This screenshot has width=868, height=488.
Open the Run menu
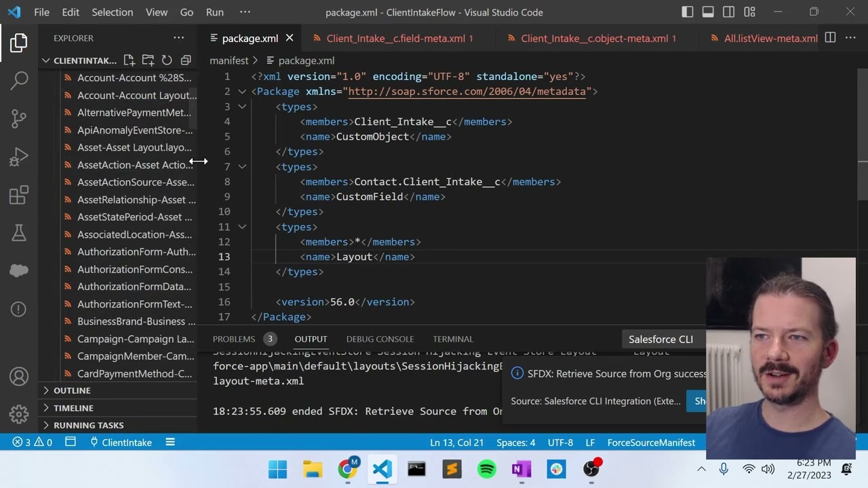215,12
